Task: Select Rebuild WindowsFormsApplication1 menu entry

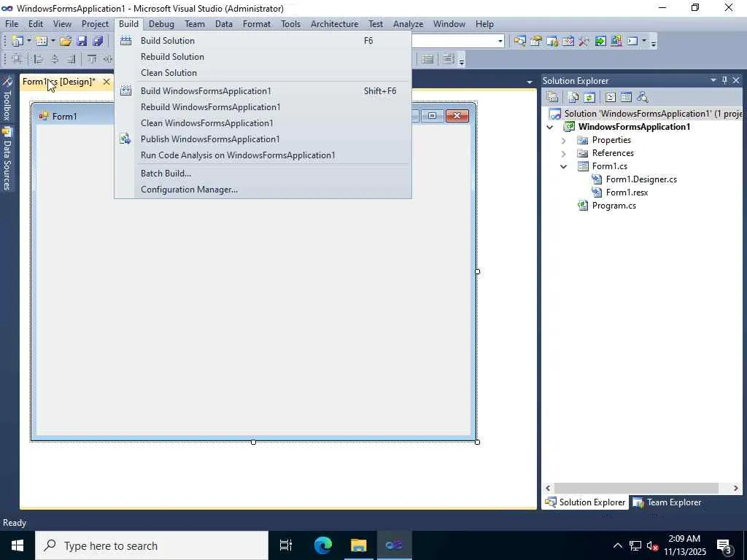Action: tap(263, 107)
